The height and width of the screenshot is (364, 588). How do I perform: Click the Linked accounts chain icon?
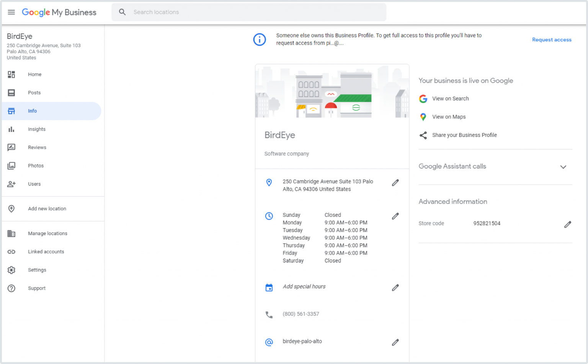tap(11, 252)
